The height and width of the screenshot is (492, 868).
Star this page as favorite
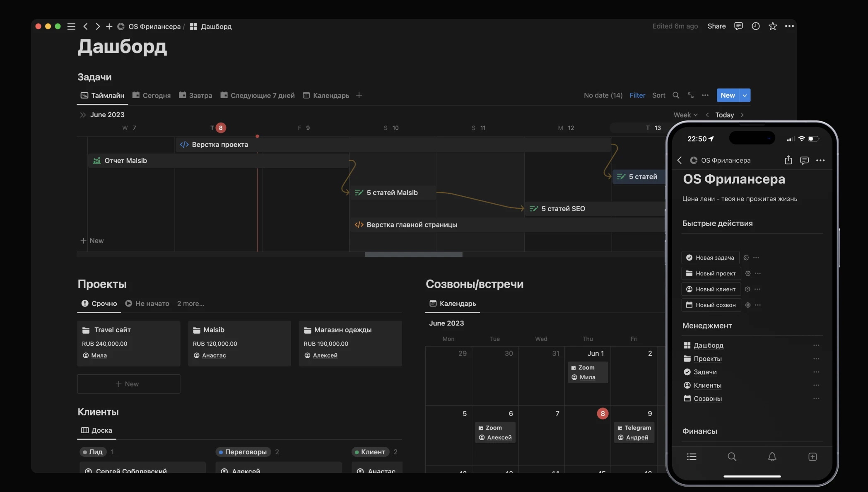click(x=772, y=26)
